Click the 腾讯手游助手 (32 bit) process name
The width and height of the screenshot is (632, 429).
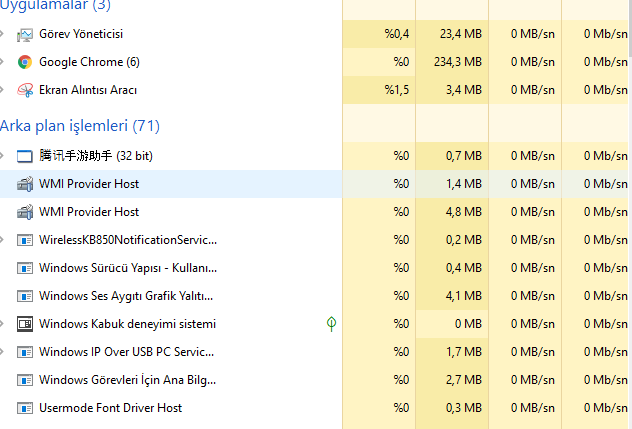click(x=96, y=156)
